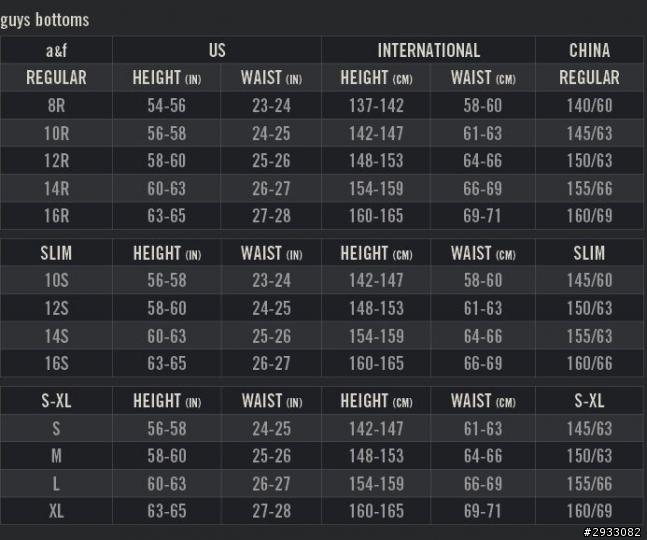Select the 12S size row label
This screenshot has height=540, width=647.
[57, 308]
